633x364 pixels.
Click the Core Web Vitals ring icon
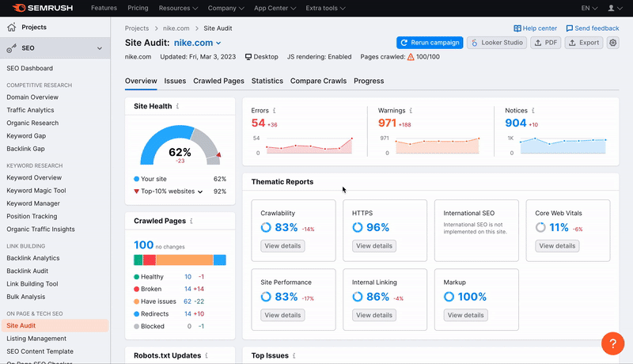point(540,228)
